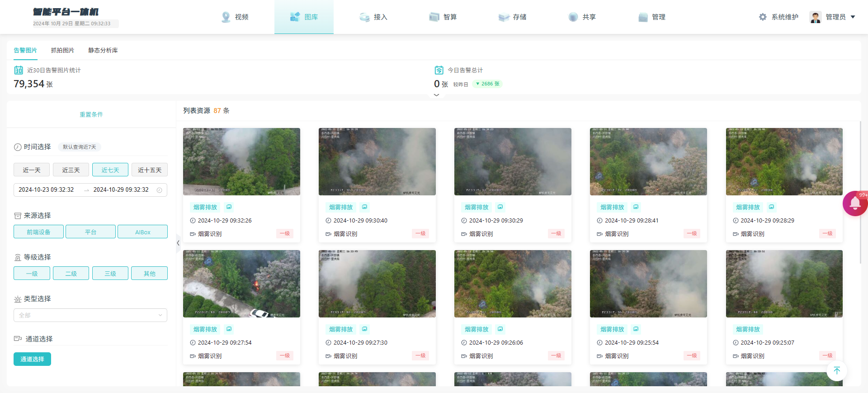Switch to the 抓拍图片 tab
The image size is (868, 393).
tap(62, 50)
